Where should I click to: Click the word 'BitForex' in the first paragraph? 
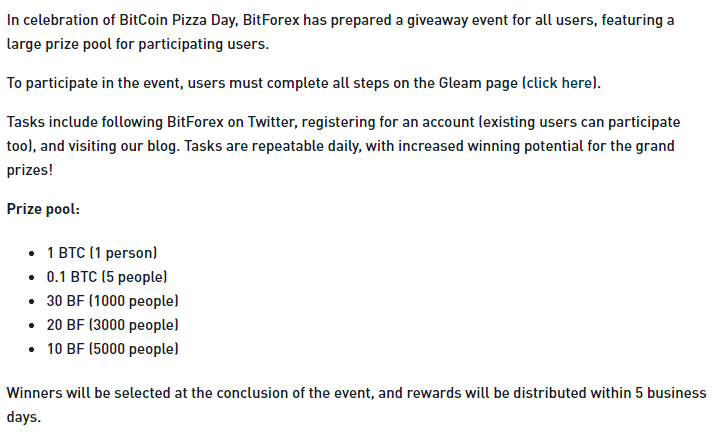click(271, 20)
